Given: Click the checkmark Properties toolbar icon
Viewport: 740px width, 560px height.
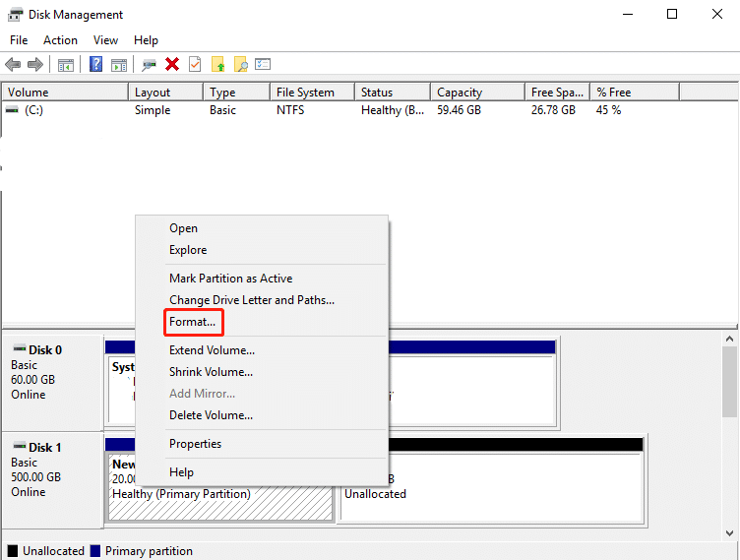Looking at the screenshot, I should (195, 64).
